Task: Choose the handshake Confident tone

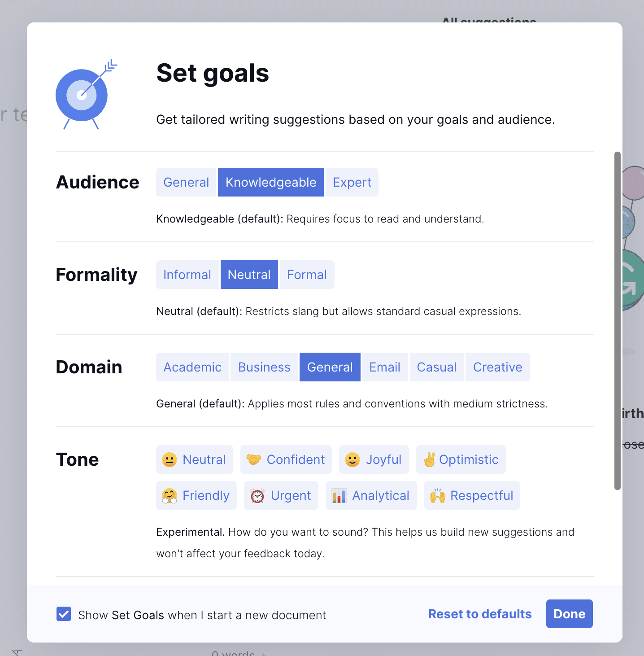Action: tap(286, 459)
